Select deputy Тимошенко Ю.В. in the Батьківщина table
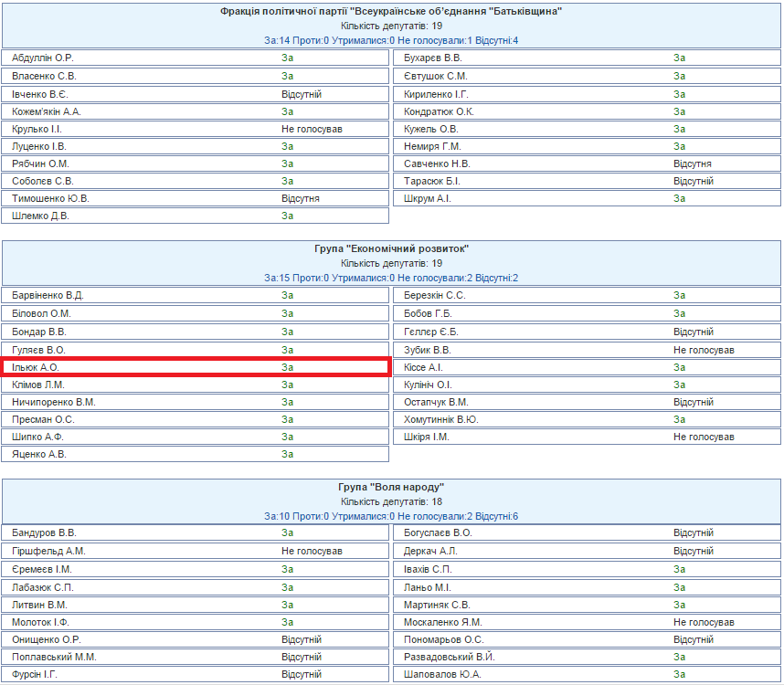 tap(51, 198)
